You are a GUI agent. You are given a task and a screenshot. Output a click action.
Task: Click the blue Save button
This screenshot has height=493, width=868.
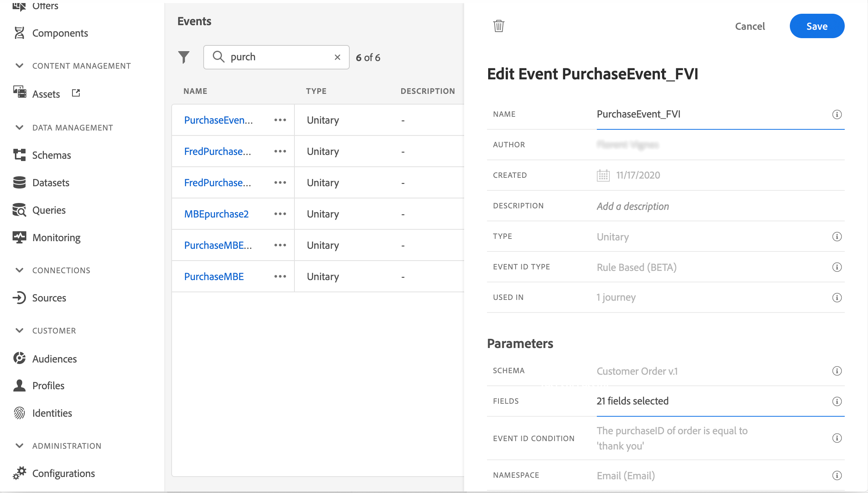coord(817,26)
